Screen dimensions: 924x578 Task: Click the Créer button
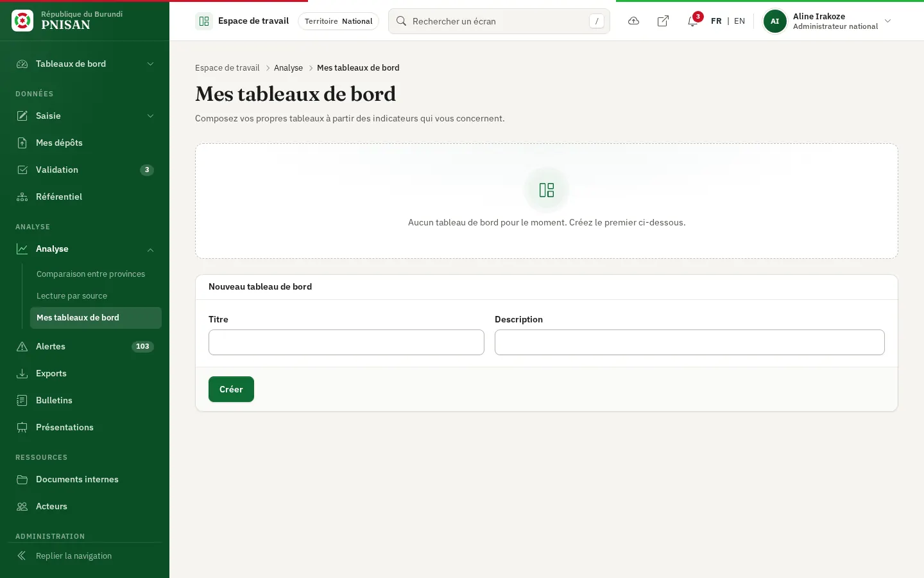tap(231, 389)
